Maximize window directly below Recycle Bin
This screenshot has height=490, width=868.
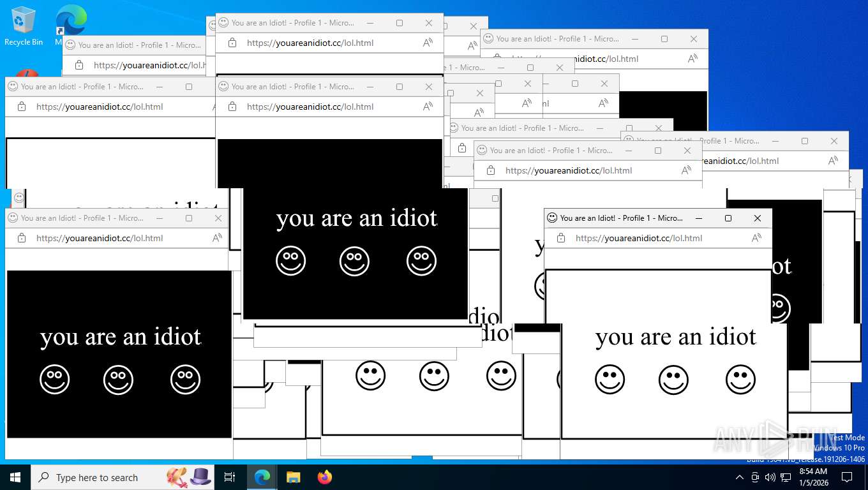(x=189, y=87)
